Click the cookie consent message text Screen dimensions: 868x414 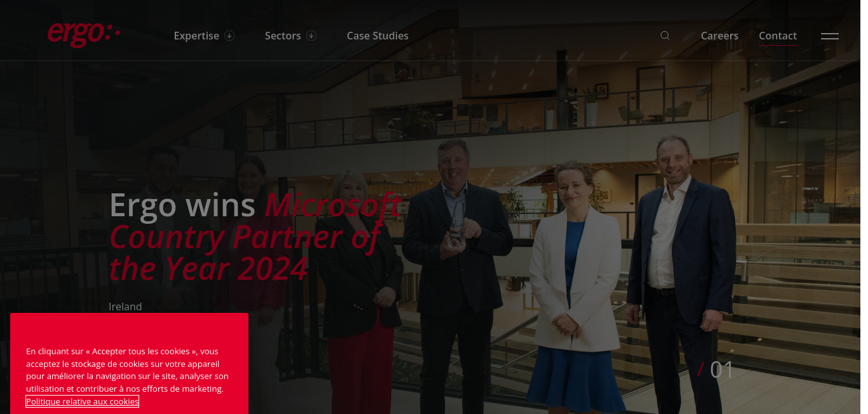tap(127, 370)
